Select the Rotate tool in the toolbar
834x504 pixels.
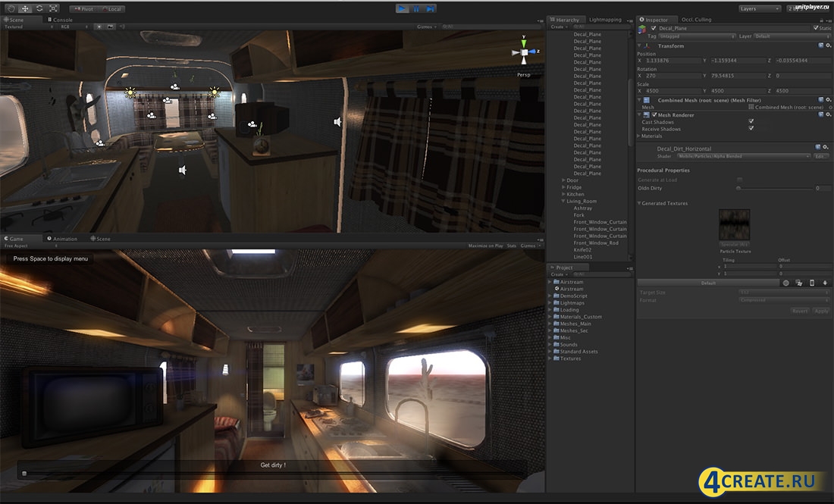point(39,8)
